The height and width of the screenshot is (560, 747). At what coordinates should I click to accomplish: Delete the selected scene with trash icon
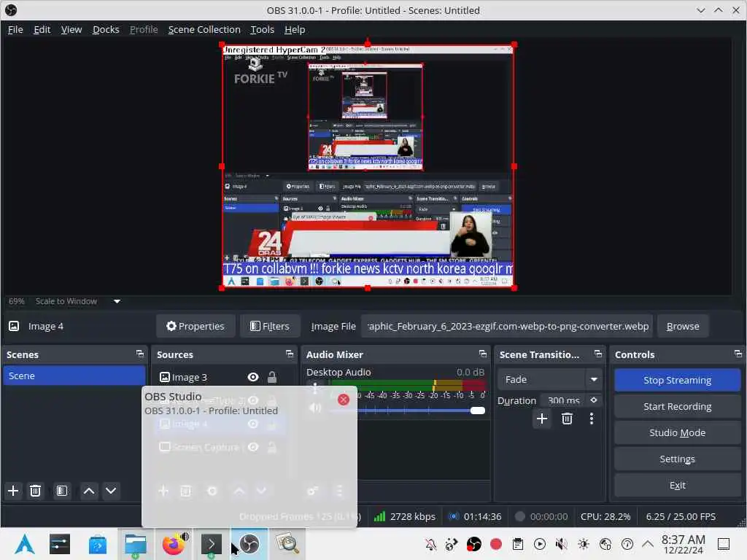(x=35, y=491)
